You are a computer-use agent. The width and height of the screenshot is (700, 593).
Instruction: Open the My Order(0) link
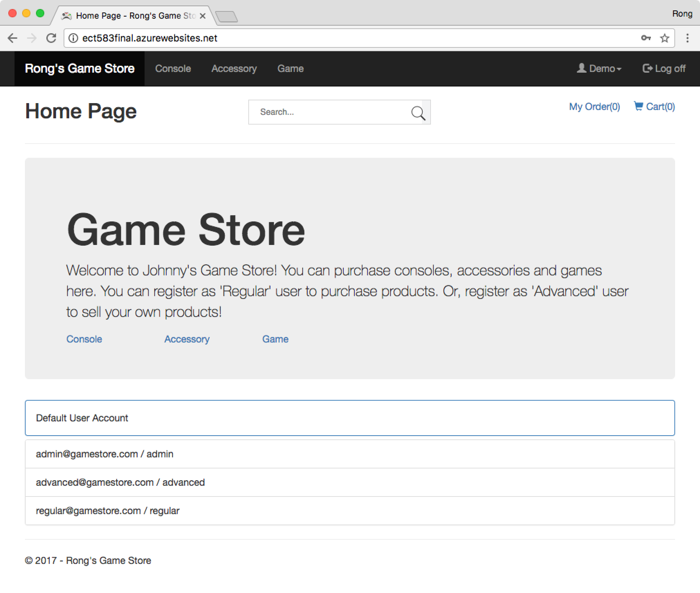(595, 107)
